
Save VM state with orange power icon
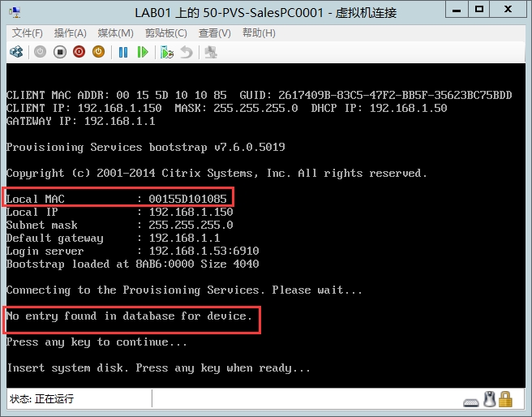click(98, 52)
